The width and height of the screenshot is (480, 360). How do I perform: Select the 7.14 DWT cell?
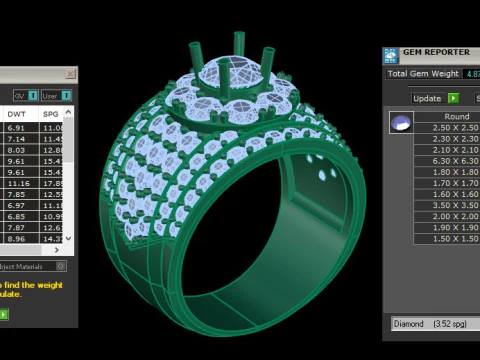(21, 139)
